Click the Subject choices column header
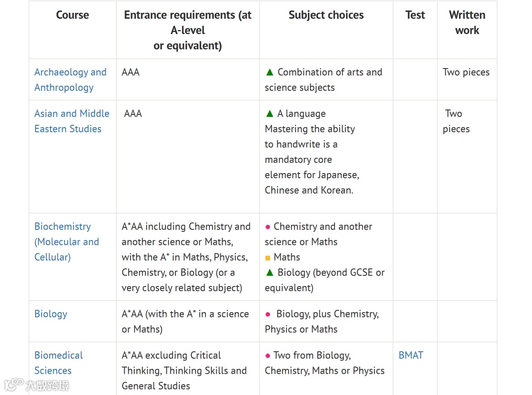 326,15
